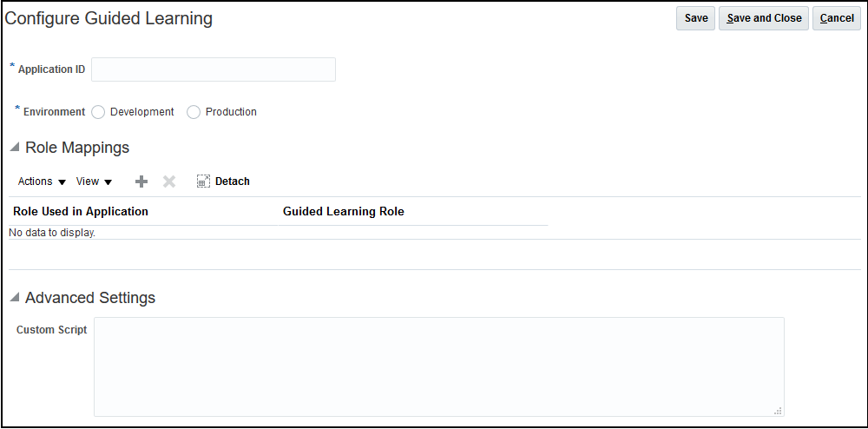Viewport: 868px width, 429px height.
Task: Click the Custom Script resize grip
Action: (778, 411)
